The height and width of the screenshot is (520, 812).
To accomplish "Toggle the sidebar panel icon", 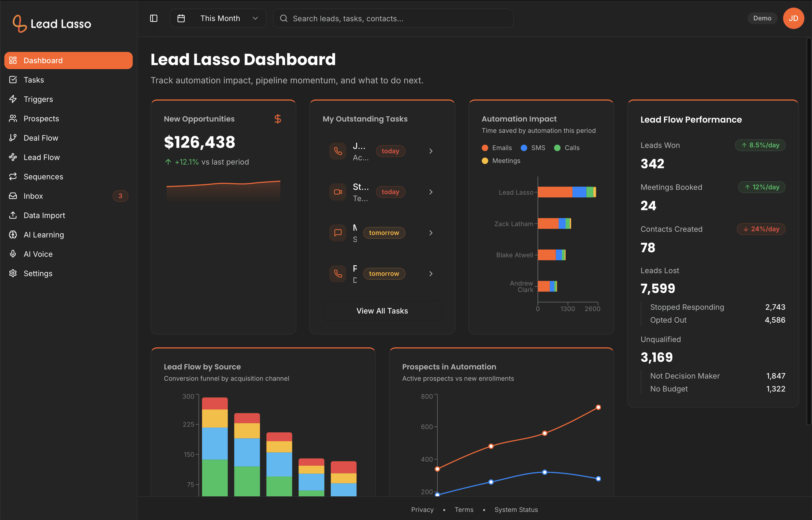I will pyautogui.click(x=153, y=18).
